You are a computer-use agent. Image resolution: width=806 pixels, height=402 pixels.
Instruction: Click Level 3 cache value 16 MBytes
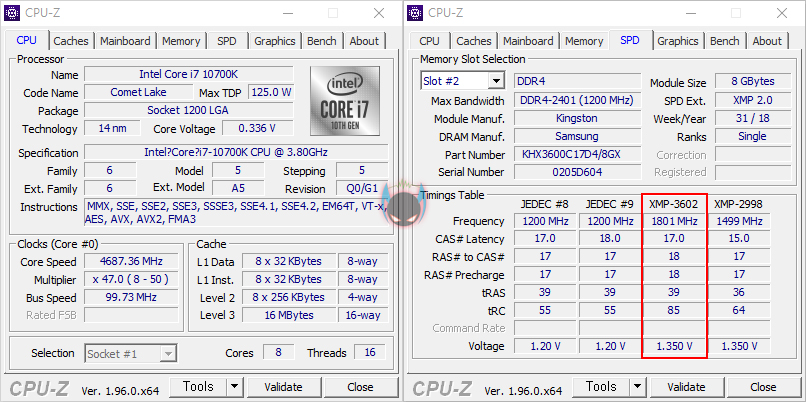288,315
